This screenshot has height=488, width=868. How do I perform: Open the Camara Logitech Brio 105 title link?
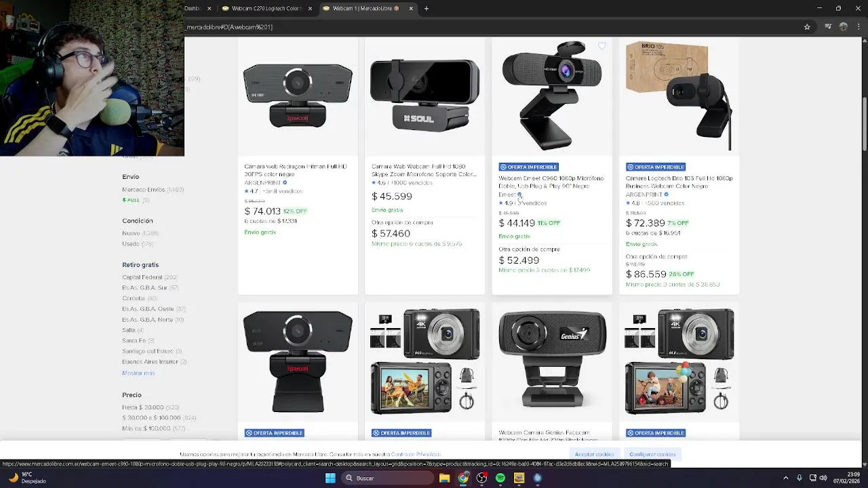[679, 182]
